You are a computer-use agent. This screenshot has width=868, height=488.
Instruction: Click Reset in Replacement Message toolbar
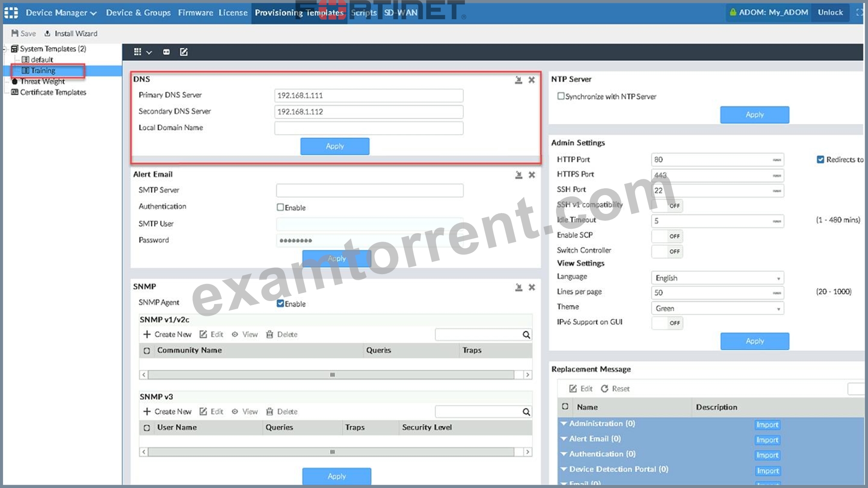tap(615, 389)
